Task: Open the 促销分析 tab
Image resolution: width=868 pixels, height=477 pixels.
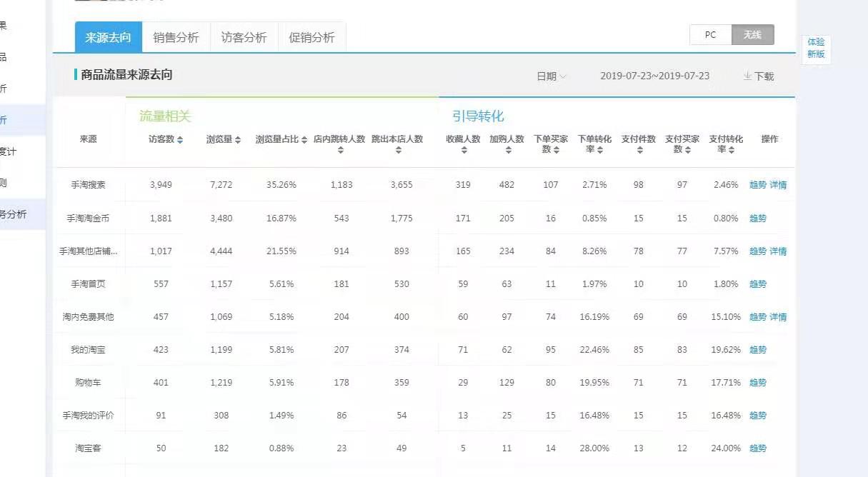Action: (x=312, y=36)
